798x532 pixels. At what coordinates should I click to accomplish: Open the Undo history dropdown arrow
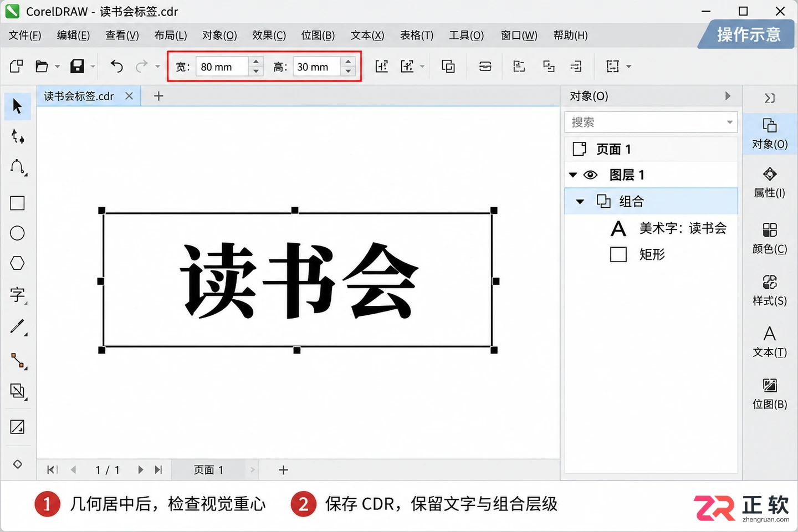coord(158,66)
